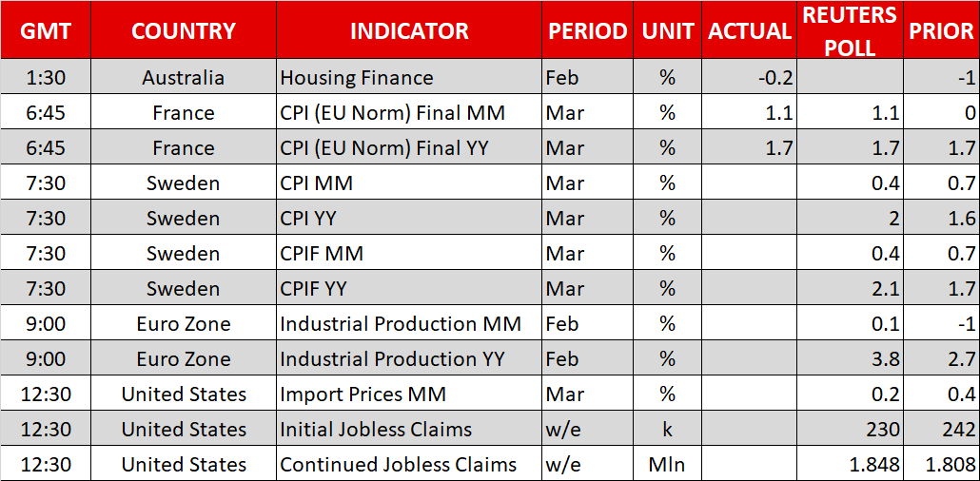980x481 pixels.
Task: Select the COUNTRY column header
Action: 184,30
